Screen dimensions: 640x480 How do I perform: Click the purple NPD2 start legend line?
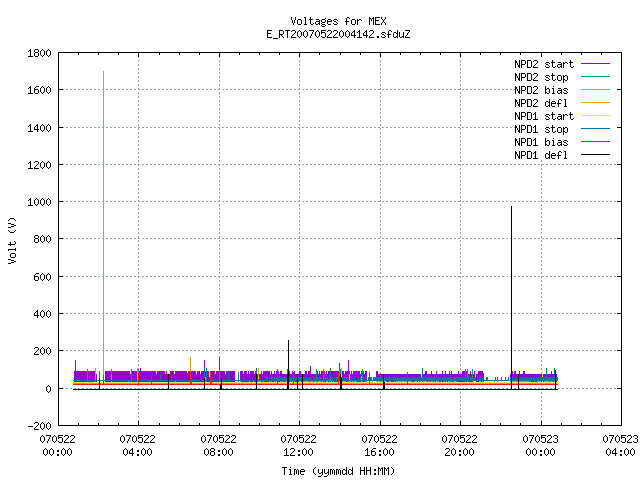tap(595, 64)
